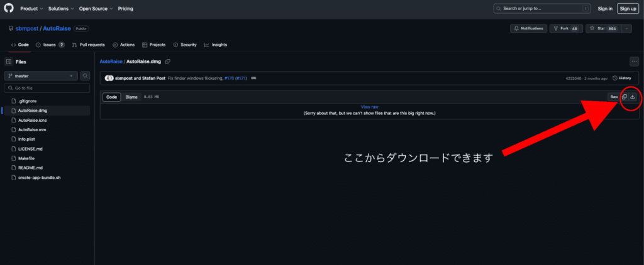Image resolution: width=644 pixels, height=265 pixels.
Task: Open the master branch selector
Action: [41, 76]
